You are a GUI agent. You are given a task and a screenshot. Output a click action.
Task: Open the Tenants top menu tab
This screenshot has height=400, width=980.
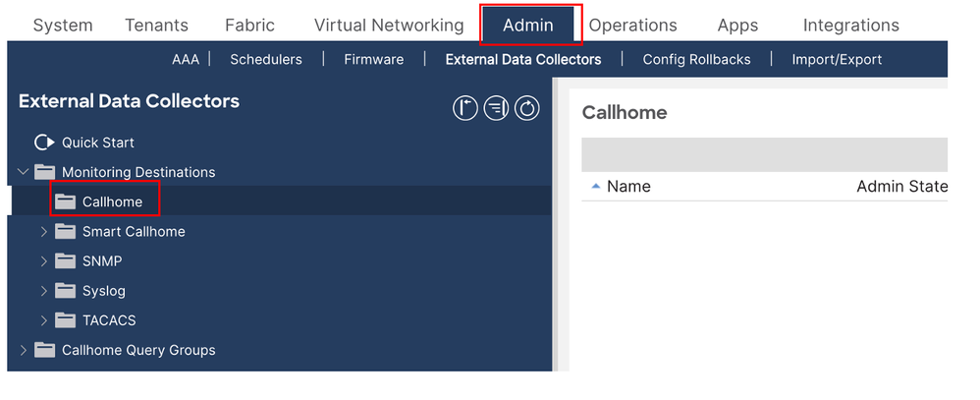[157, 26]
